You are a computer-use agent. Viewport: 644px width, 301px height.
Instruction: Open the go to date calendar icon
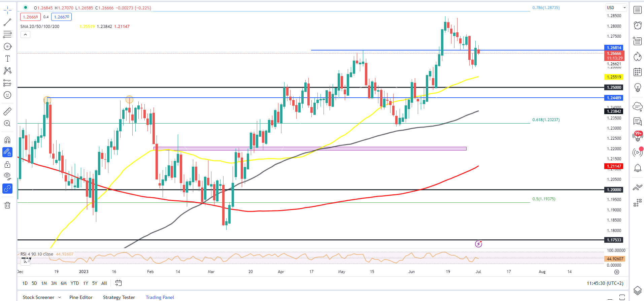[x=118, y=283]
